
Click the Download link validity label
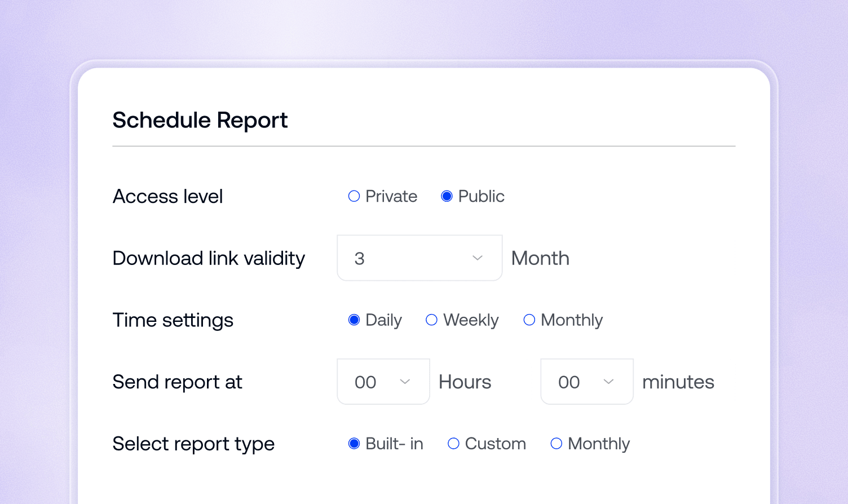(209, 258)
